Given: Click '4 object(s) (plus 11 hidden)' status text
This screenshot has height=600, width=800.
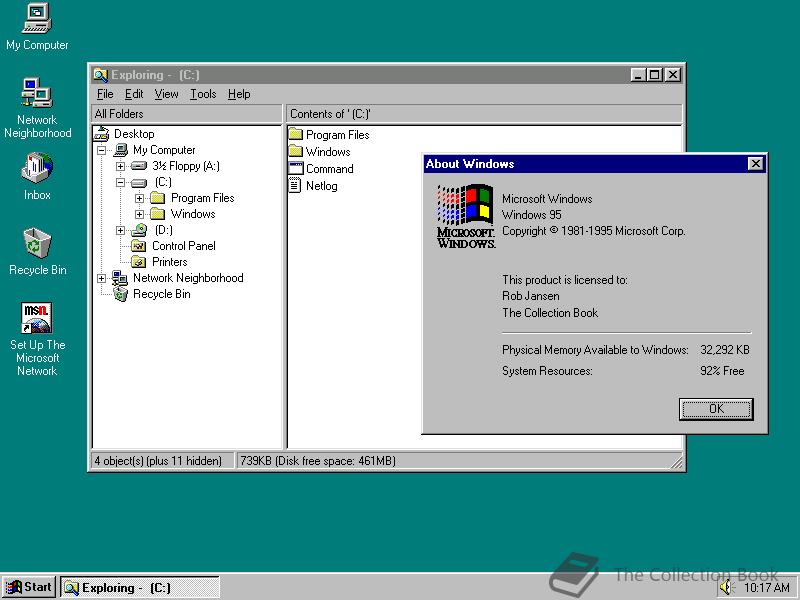Looking at the screenshot, I should click(x=158, y=461).
